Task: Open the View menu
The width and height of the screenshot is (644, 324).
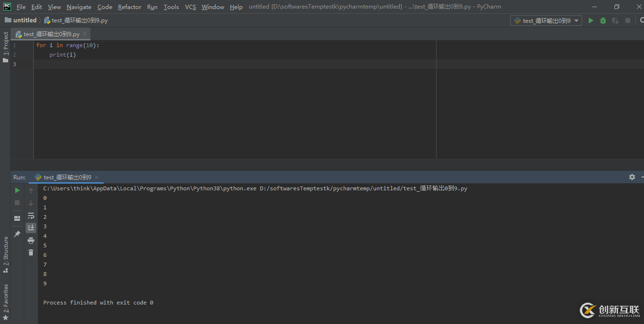Action: (x=54, y=7)
